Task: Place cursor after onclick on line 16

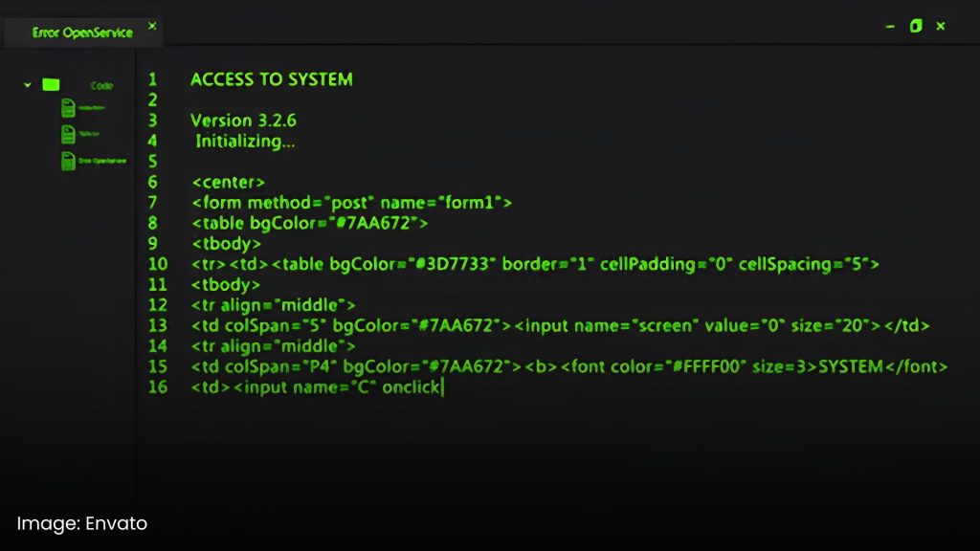Action: 442,387
